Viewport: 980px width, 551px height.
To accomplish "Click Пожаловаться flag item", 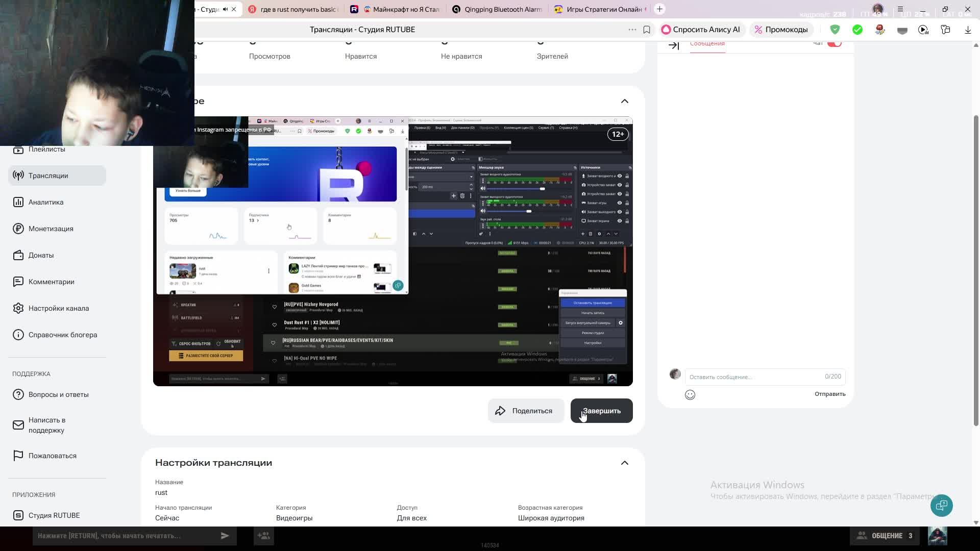I will tap(57, 456).
